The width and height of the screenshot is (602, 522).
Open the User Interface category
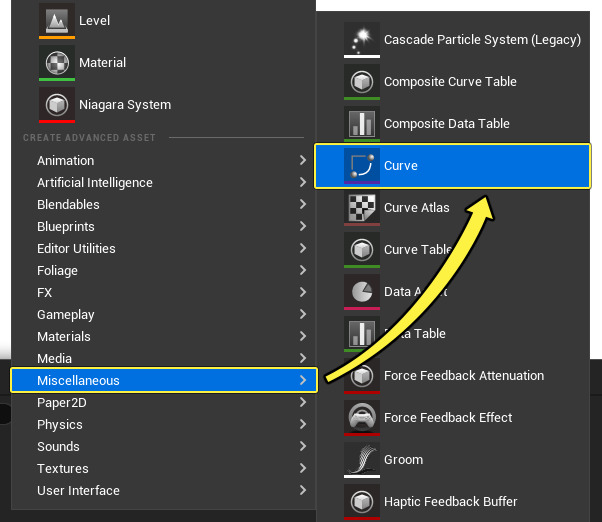pos(164,491)
